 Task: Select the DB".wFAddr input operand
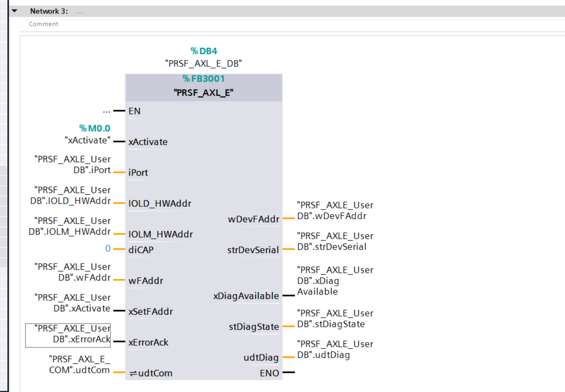72,272
